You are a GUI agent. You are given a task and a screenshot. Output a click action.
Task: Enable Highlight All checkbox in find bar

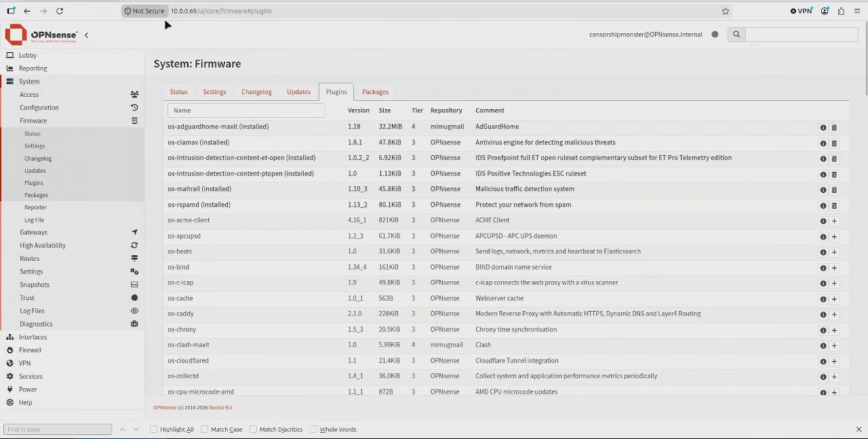[x=154, y=430]
